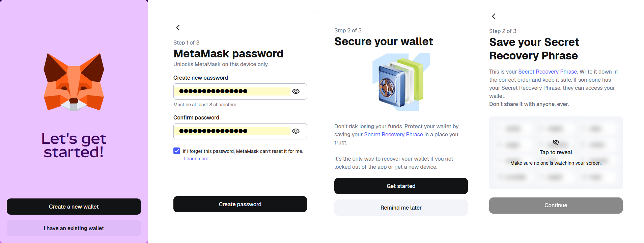Uncheck the forgot password acknowledgment checkbox
The image size is (644, 243).
pos(177,151)
